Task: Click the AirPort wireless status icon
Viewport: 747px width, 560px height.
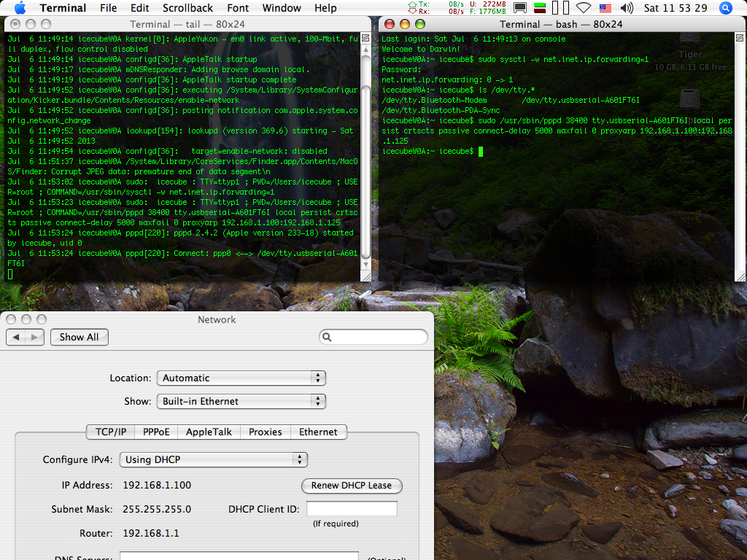Action: 583,7
